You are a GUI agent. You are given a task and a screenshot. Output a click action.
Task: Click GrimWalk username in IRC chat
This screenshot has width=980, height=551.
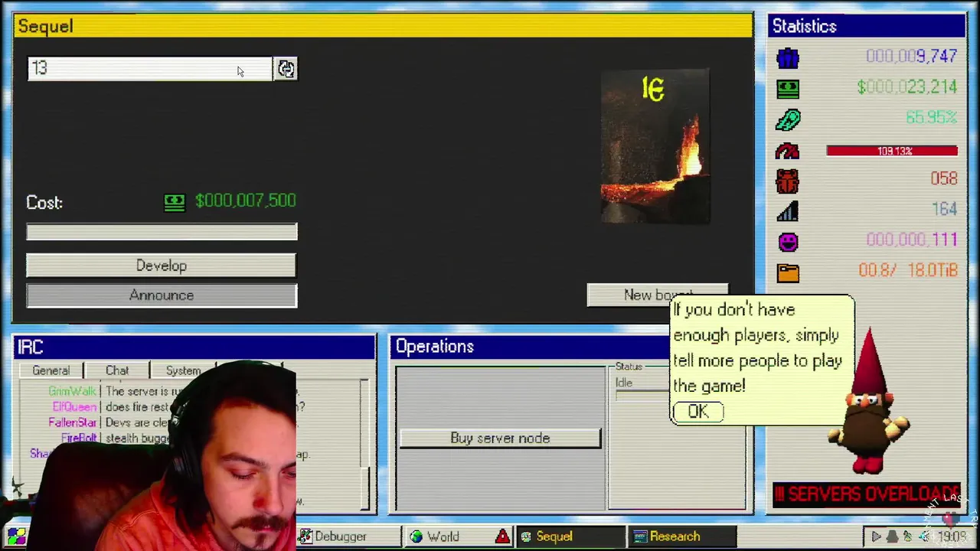coord(73,391)
